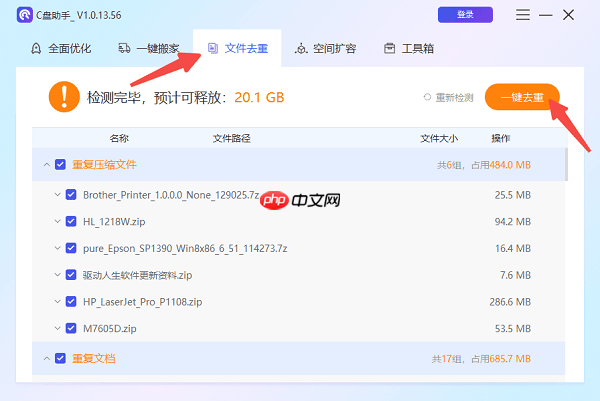The image size is (600, 401).
Task: Select the pure_Epson_SP1390_Win8x86 file name
Action: click(185, 249)
